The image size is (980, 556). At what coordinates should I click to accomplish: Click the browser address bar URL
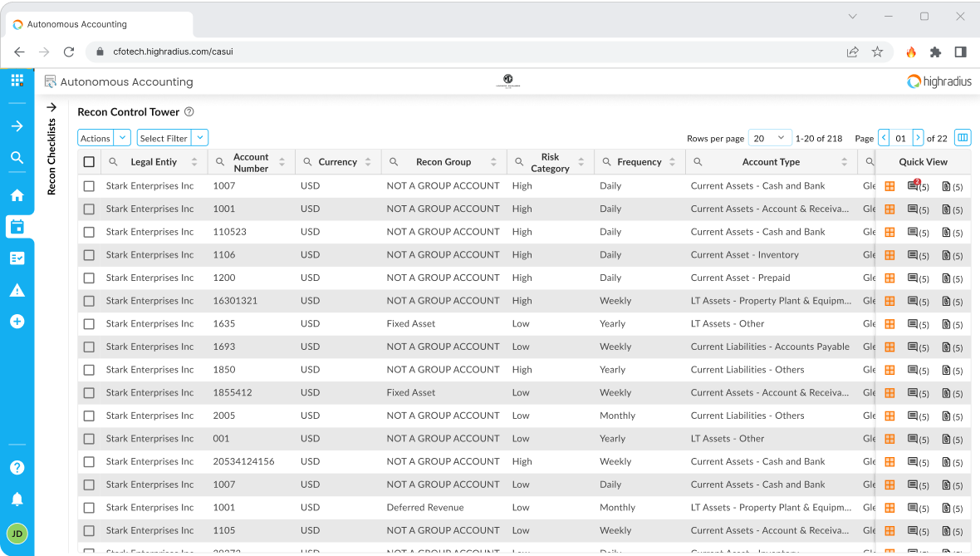coord(173,52)
